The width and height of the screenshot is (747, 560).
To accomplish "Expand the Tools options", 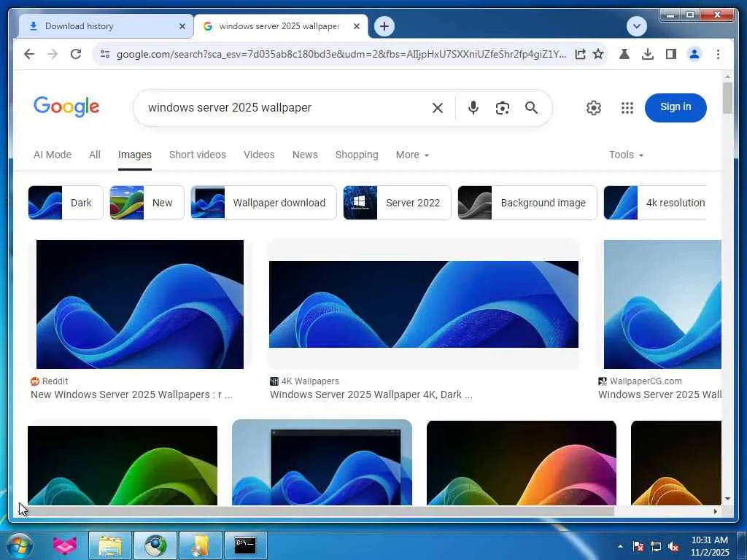I will pos(626,155).
